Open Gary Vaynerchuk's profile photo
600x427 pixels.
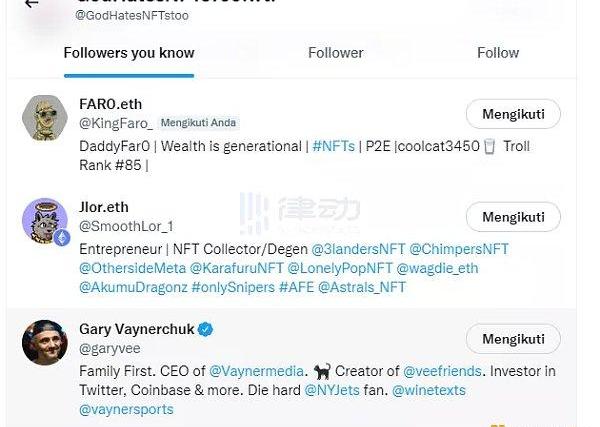pos(45,342)
